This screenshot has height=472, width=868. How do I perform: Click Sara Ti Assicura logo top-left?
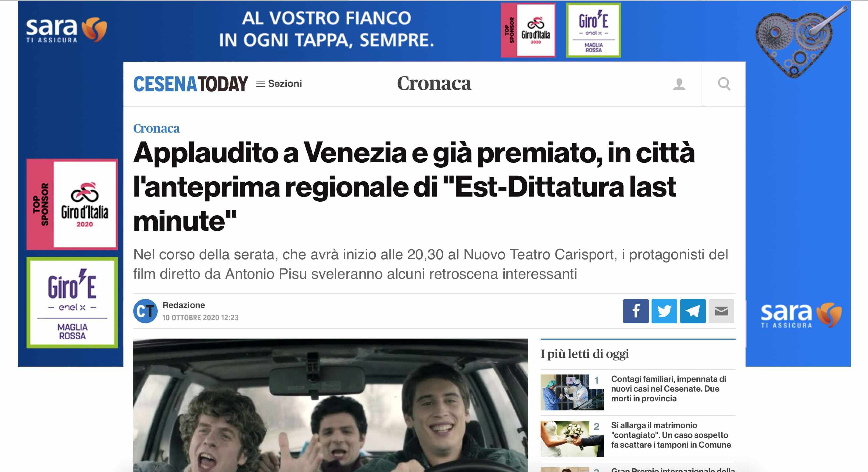66,30
